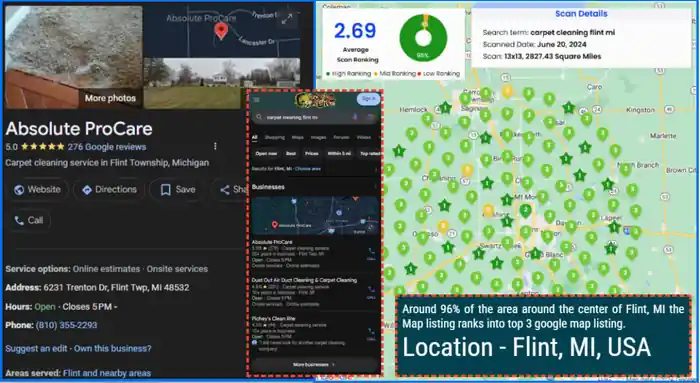Click the 2.69 average scan ranking value

point(355,31)
